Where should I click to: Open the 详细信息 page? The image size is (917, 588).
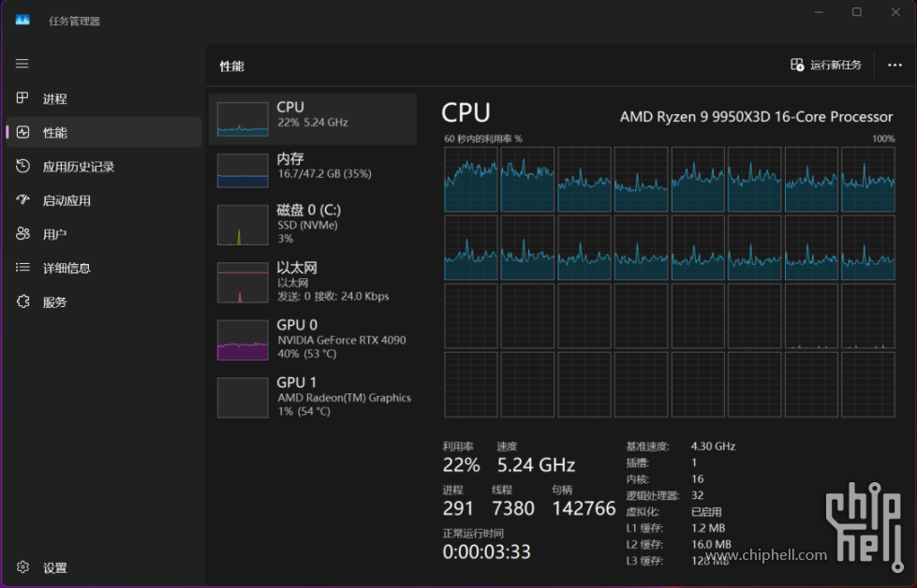click(104, 269)
